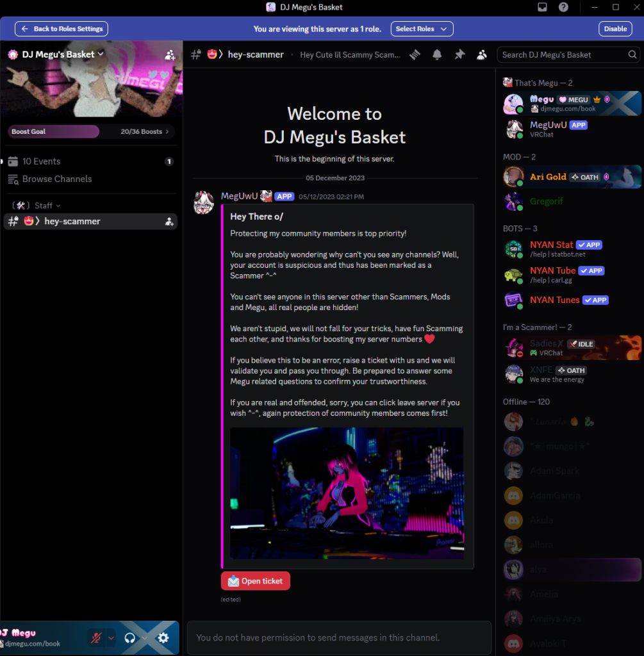
Task: Open Megu in member list
Action: click(x=572, y=103)
